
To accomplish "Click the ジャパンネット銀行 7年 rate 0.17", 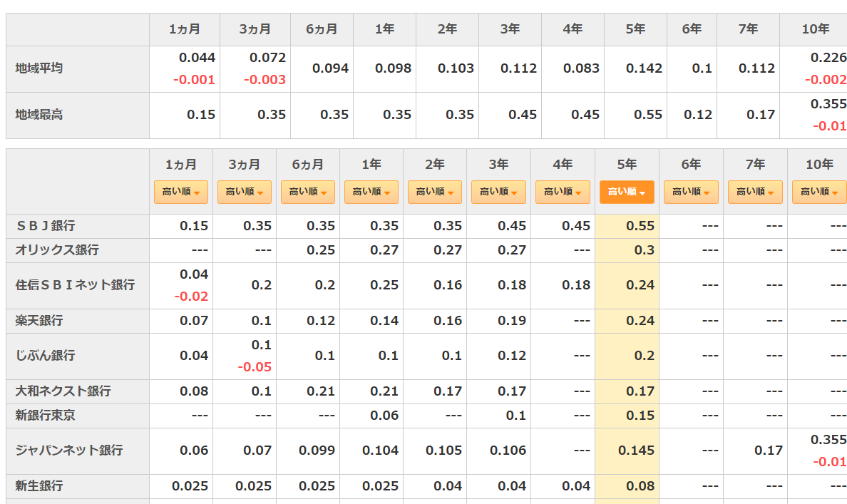I will tap(769, 451).
